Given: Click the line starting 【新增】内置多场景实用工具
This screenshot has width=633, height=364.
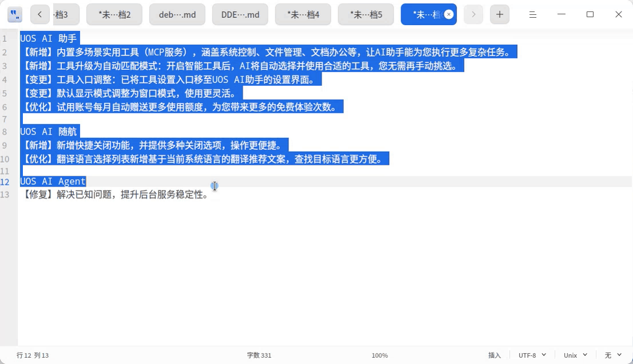Looking at the screenshot, I should 268,52.
